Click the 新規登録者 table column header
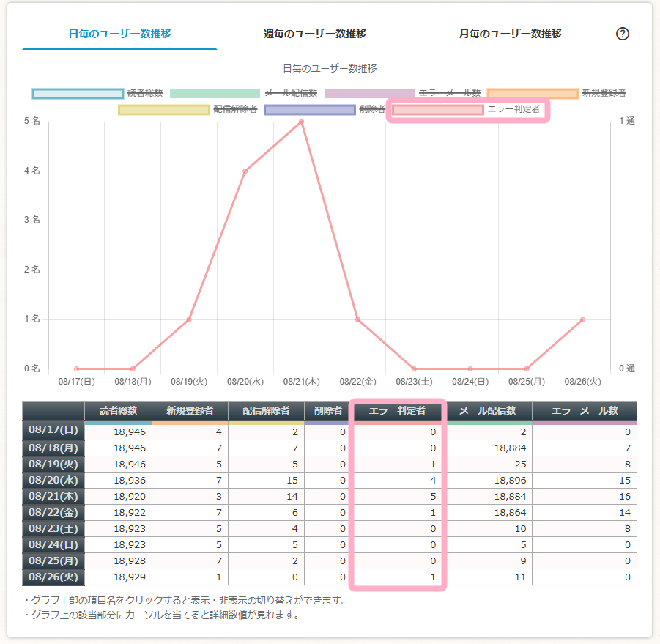The width and height of the screenshot is (660, 644). pyautogui.click(x=190, y=411)
